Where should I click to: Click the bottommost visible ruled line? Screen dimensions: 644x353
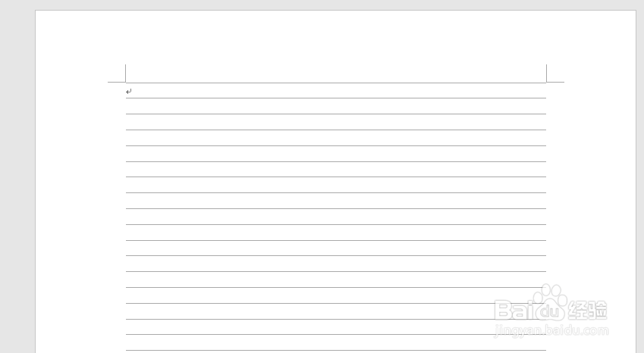(336, 350)
